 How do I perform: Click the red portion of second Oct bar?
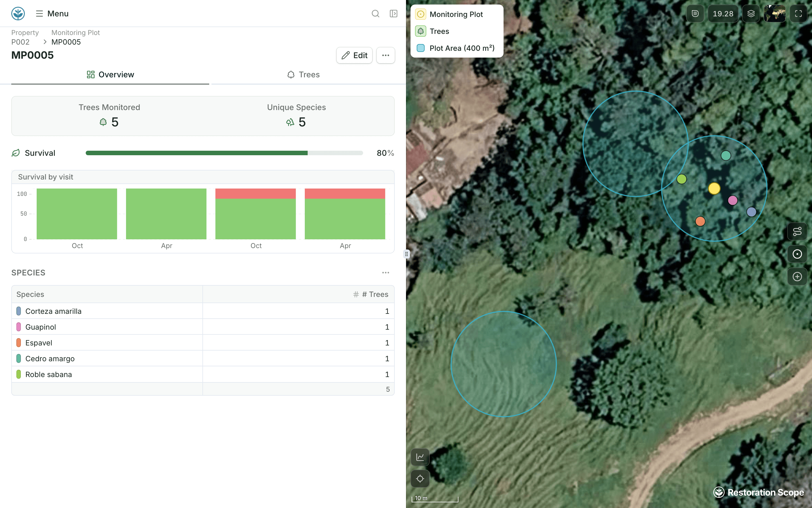click(256, 194)
